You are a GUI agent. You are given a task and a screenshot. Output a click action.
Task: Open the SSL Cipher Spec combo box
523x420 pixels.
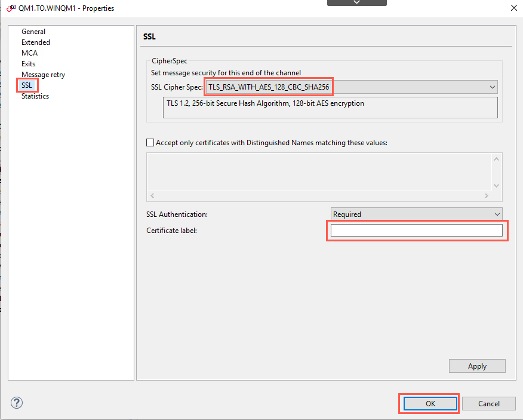[x=352, y=87]
